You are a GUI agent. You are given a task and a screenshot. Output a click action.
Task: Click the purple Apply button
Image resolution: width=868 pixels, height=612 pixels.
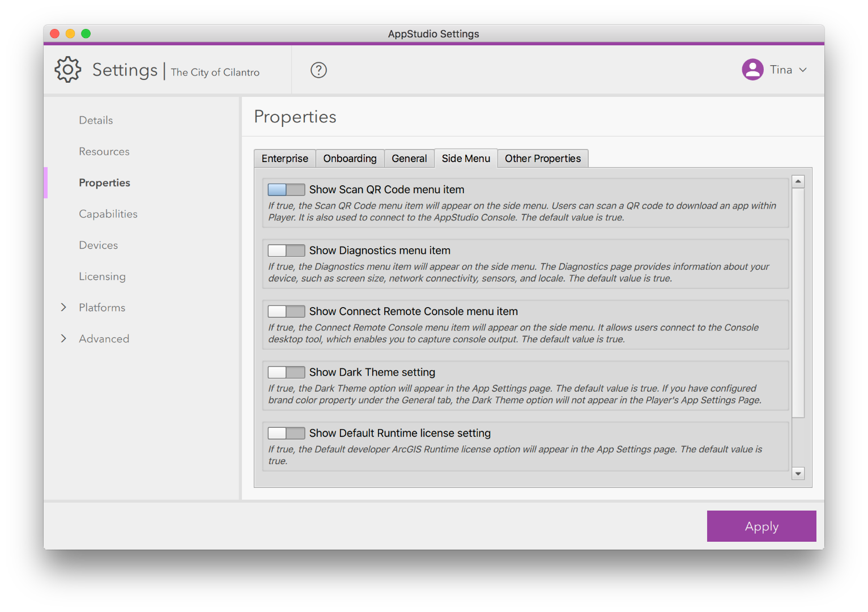(x=761, y=526)
